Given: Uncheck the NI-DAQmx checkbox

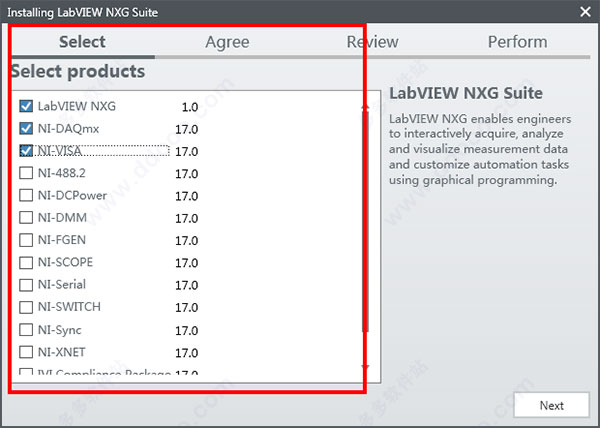Looking at the screenshot, I should coord(26,128).
